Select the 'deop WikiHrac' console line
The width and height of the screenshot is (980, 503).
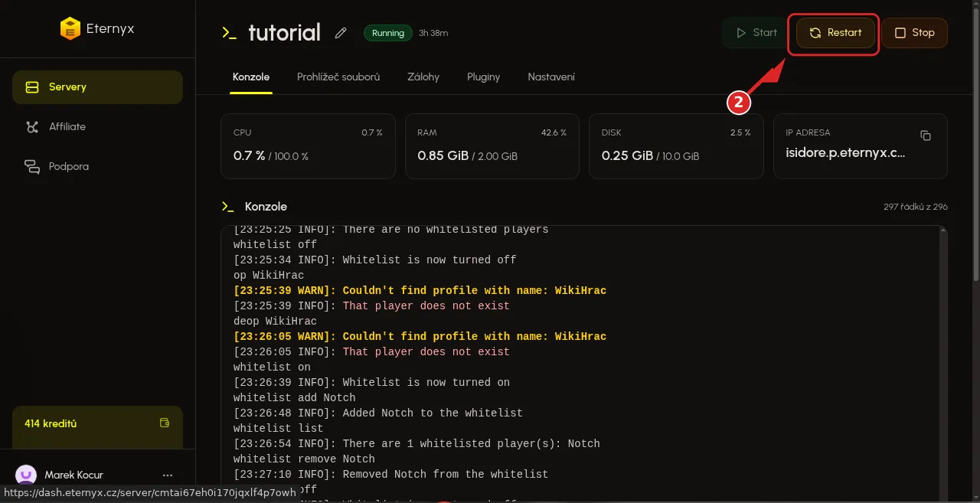(x=275, y=322)
